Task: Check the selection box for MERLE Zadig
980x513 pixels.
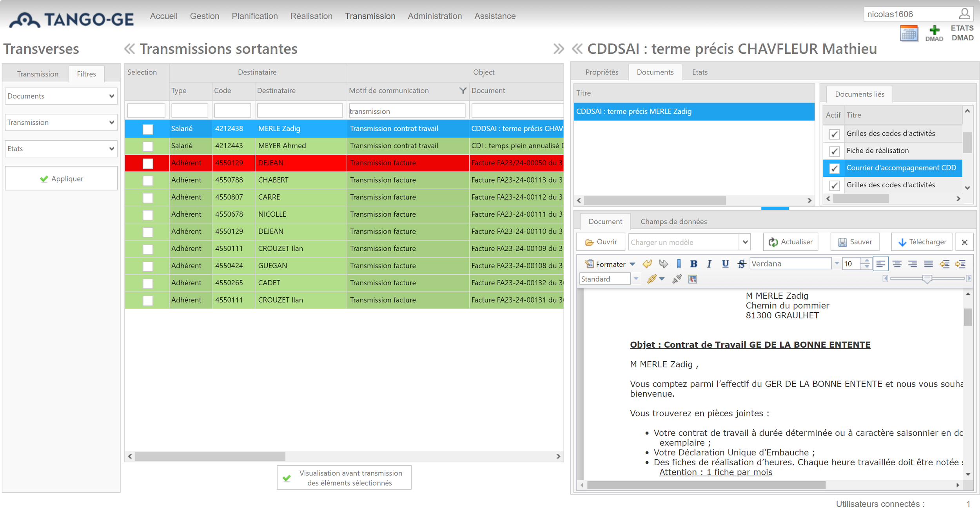Action: 148,129
